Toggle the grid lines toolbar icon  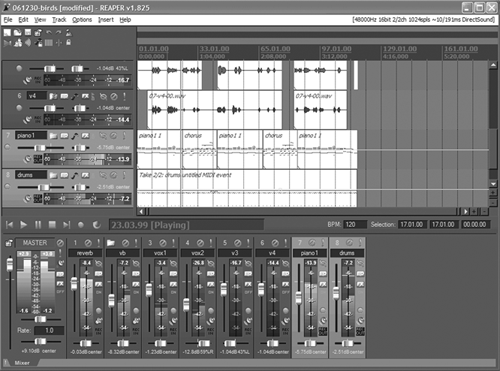point(49,43)
